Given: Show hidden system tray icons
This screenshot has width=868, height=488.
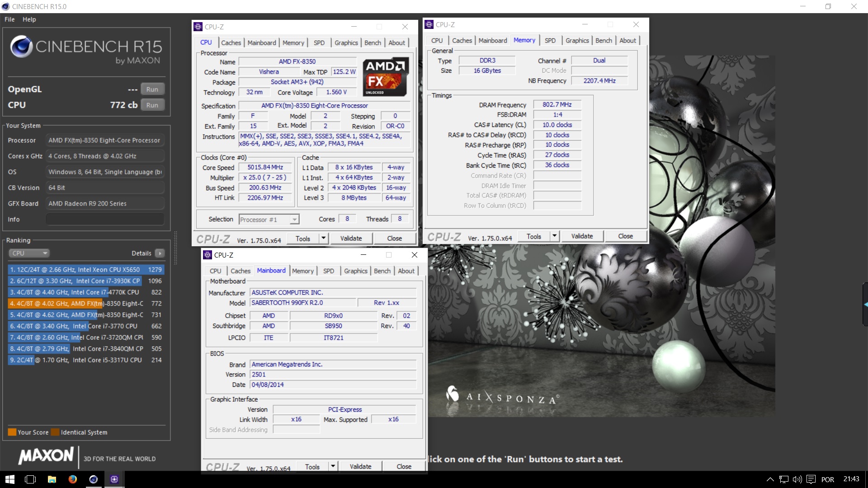Looking at the screenshot, I should [x=770, y=479].
